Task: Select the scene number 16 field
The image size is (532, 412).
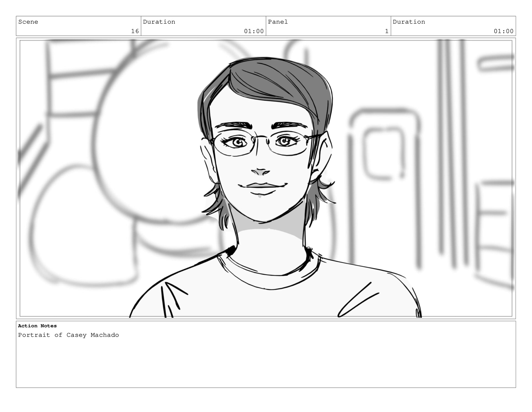Action: 135,31
